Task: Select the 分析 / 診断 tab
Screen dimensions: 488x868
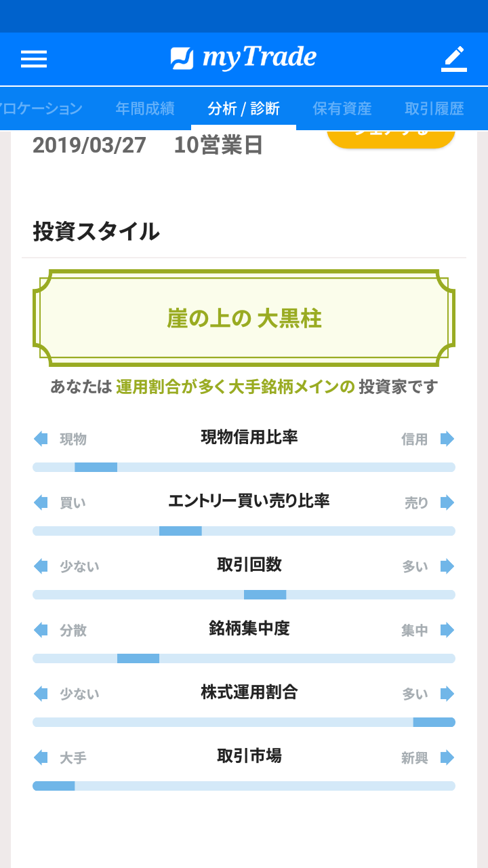Action: (x=244, y=108)
